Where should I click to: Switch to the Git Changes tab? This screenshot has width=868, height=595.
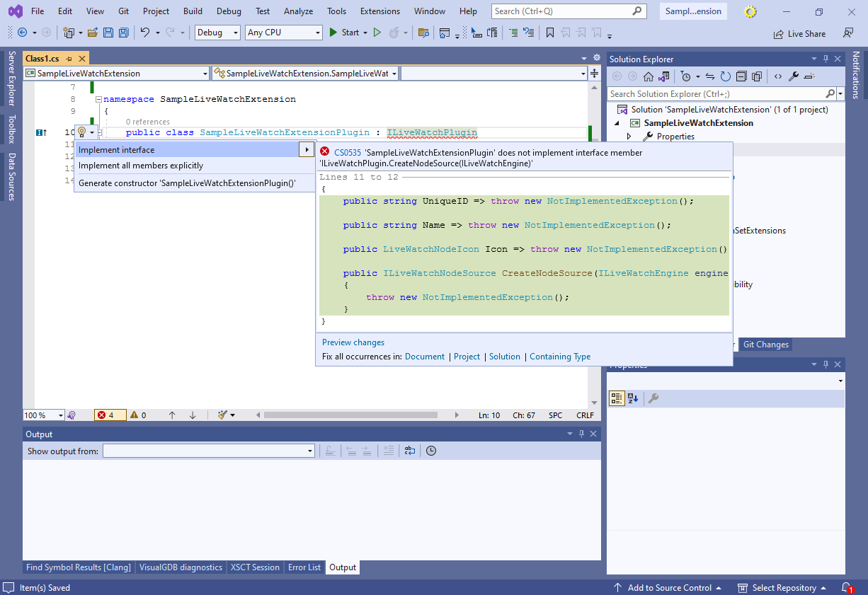tap(765, 345)
